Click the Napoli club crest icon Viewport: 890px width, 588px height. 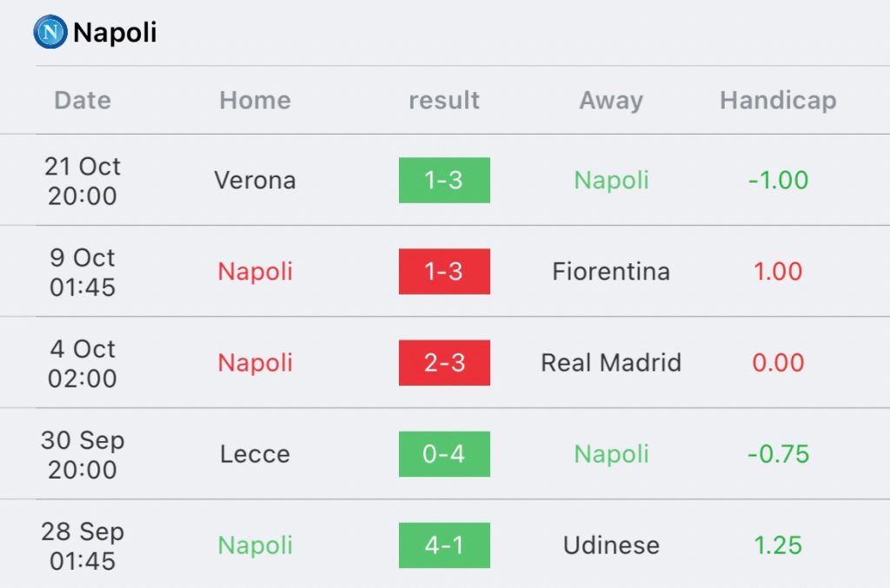50,32
